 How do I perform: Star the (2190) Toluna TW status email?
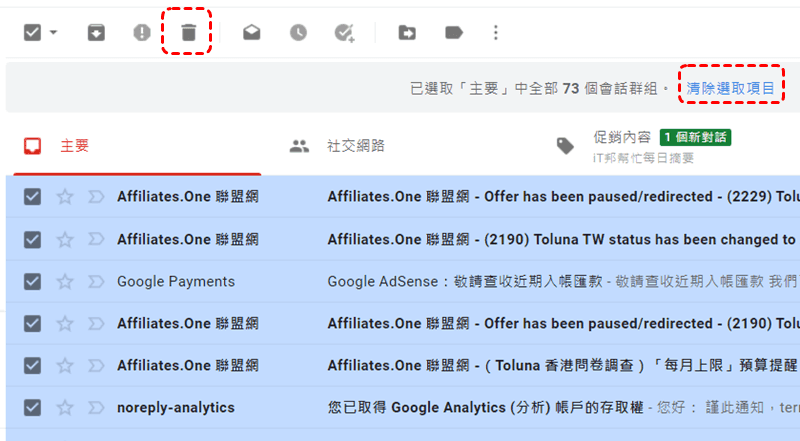[65, 239]
